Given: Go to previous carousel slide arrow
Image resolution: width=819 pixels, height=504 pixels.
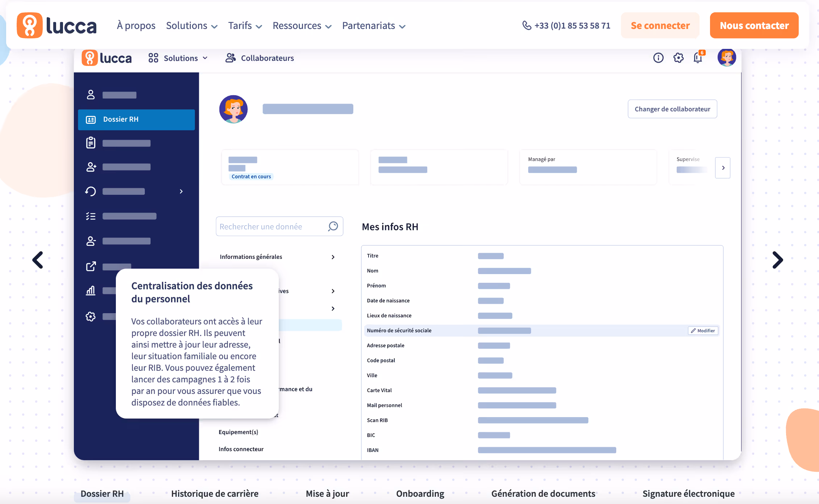Looking at the screenshot, I should 38,260.
